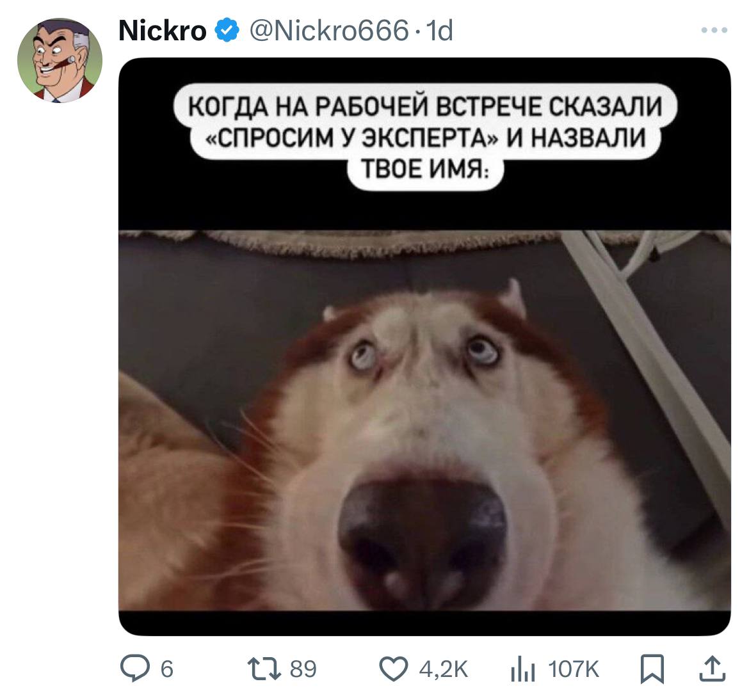Open the post via 1d timestamp
This screenshot has width=749, height=700.
[439, 31]
